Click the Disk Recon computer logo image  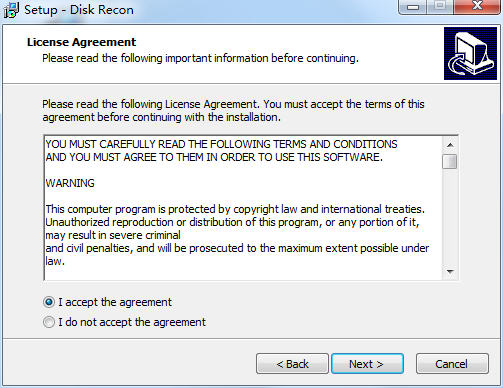coord(470,53)
